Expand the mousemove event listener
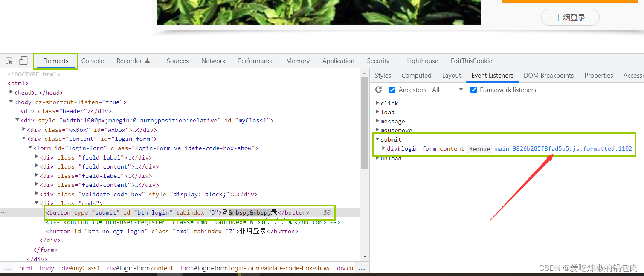Image resolution: width=644 pixels, height=276 pixels. 377,130
